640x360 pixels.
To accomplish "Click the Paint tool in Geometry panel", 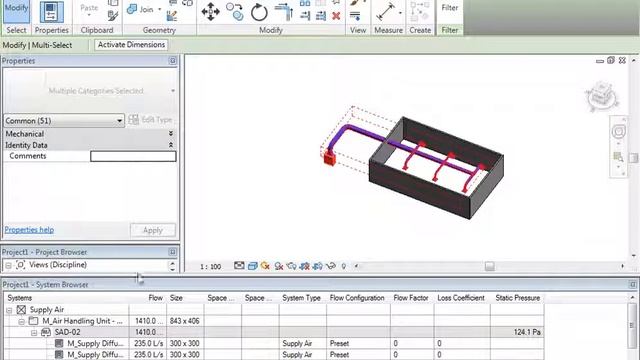I will pos(172,16).
